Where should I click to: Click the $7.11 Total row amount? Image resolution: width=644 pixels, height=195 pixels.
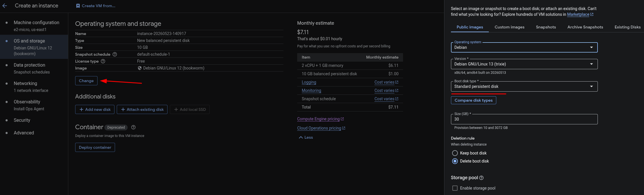tap(393, 107)
